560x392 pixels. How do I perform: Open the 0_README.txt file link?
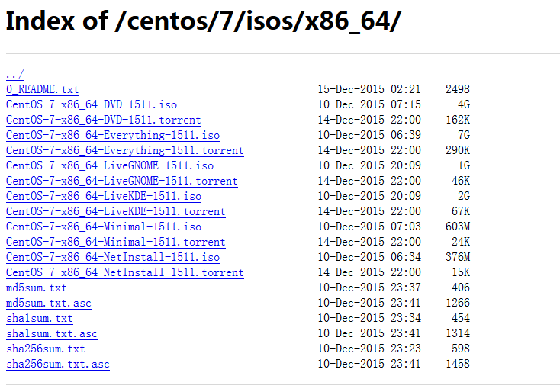click(x=43, y=89)
